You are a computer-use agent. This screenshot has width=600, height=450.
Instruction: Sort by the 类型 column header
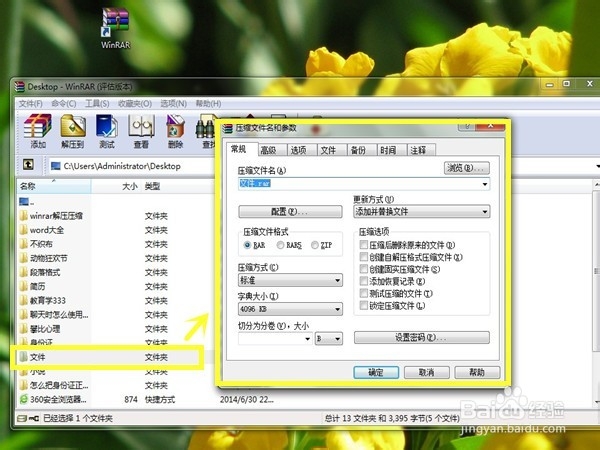tap(152, 186)
